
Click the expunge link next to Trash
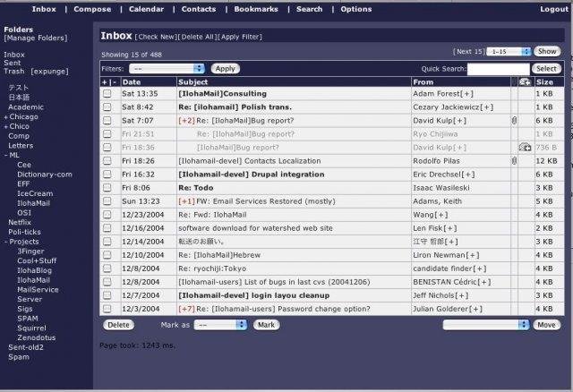pos(50,72)
